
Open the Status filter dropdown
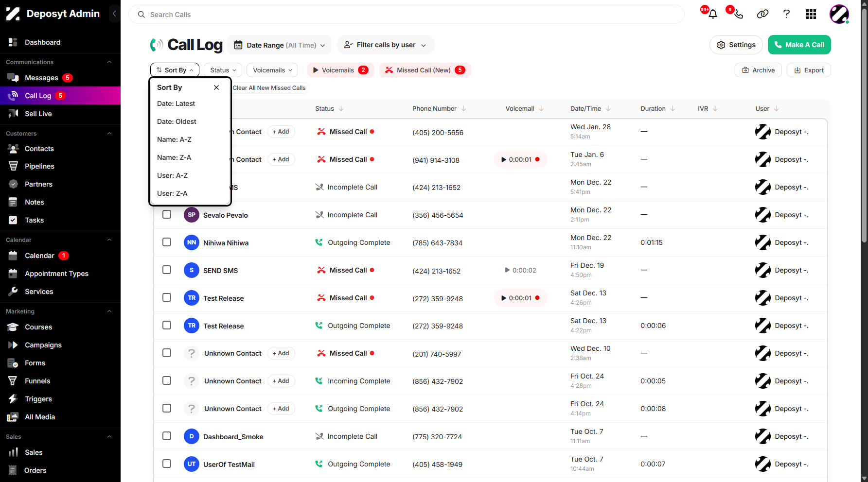(223, 70)
